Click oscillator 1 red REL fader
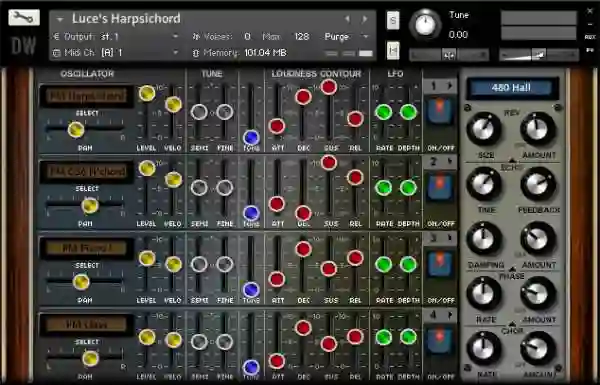 click(x=355, y=119)
